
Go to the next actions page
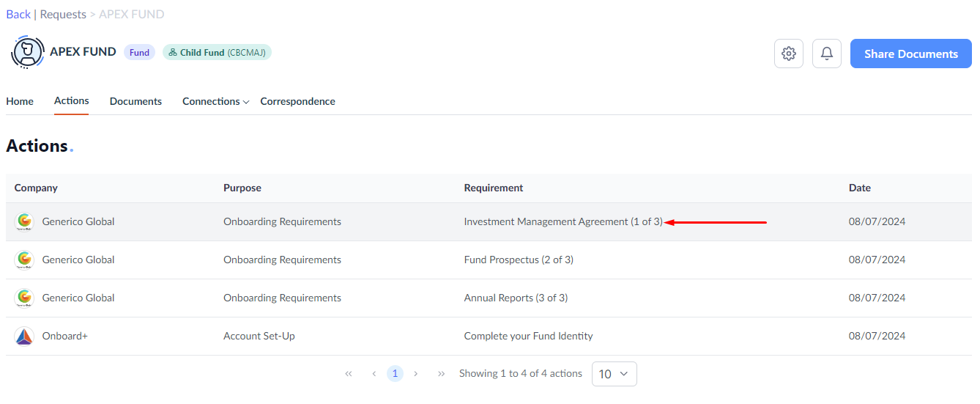[x=416, y=374]
